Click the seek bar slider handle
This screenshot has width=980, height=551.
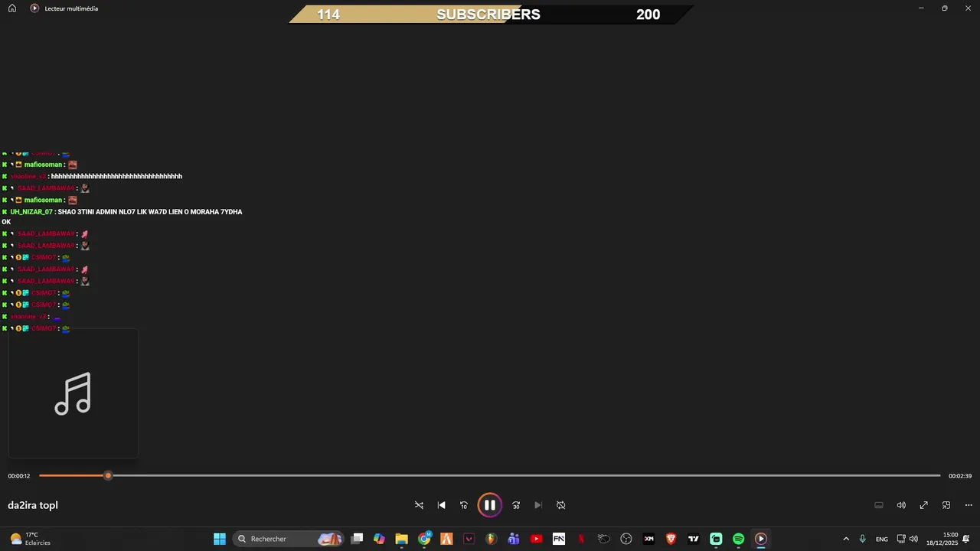coord(108,476)
